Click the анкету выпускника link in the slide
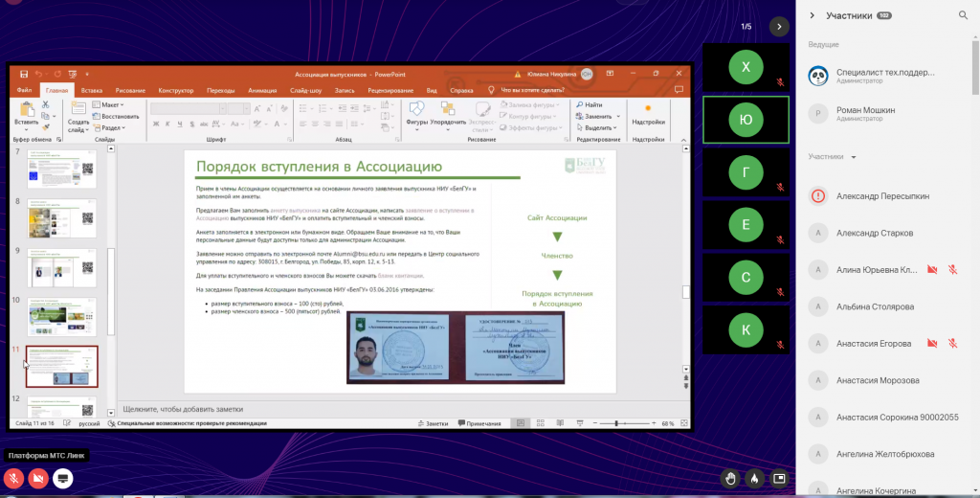 pyautogui.click(x=295, y=210)
